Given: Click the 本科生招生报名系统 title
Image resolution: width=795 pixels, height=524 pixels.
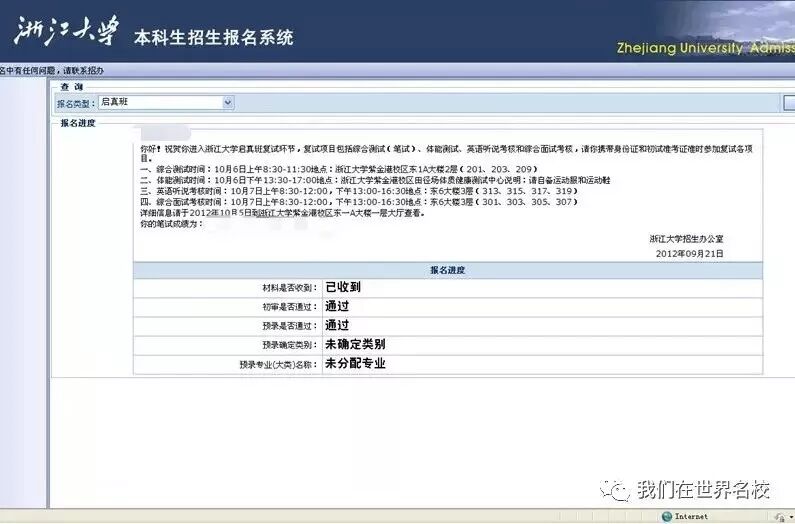Looking at the screenshot, I should (213, 38).
